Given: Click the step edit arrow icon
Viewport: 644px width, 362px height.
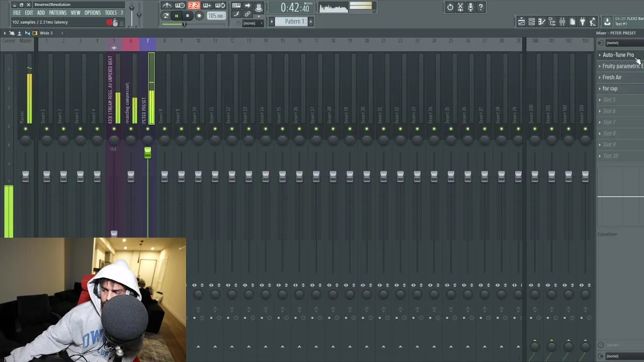Looking at the screenshot, I should [248, 6].
